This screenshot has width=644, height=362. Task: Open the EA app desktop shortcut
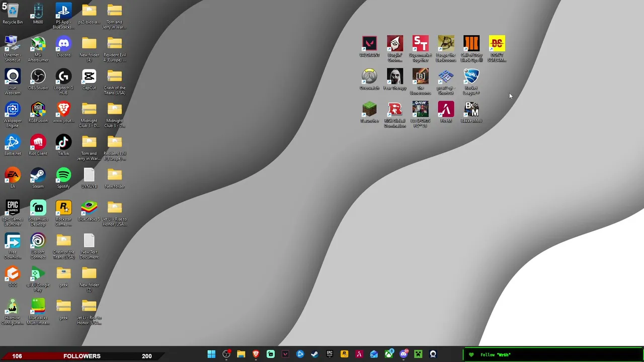(13, 178)
